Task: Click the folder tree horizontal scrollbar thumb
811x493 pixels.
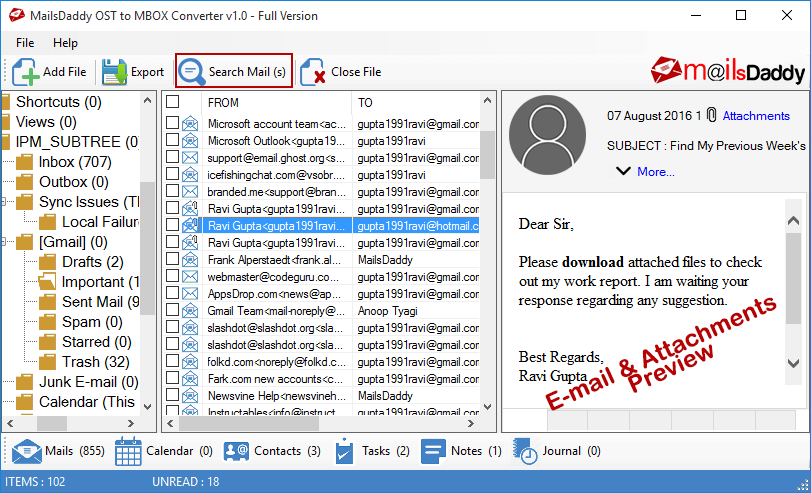Action: [x=52, y=423]
